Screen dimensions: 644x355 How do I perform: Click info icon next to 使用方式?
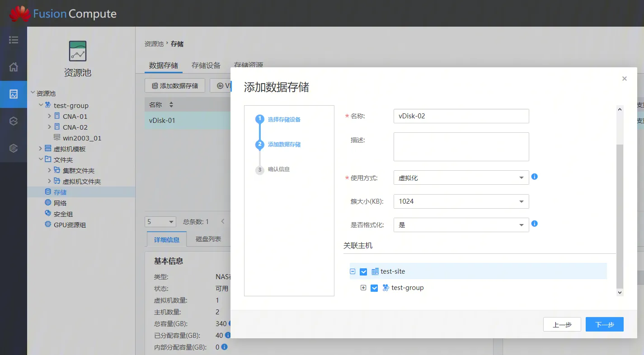click(x=534, y=177)
